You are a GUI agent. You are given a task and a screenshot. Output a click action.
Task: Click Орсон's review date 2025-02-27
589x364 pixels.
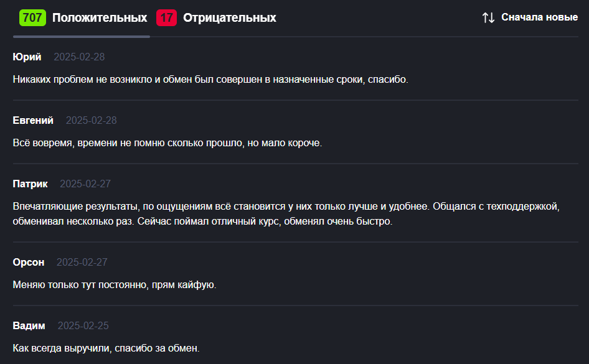coord(82,263)
